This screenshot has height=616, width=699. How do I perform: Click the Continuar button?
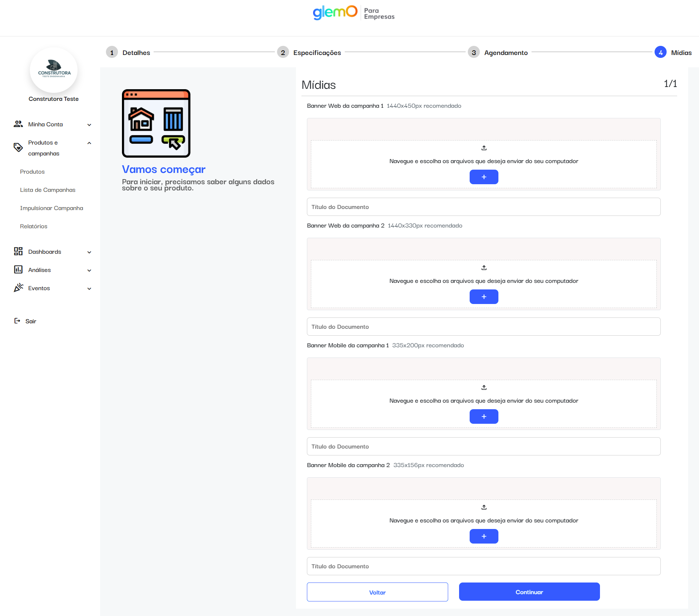click(x=529, y=592)
